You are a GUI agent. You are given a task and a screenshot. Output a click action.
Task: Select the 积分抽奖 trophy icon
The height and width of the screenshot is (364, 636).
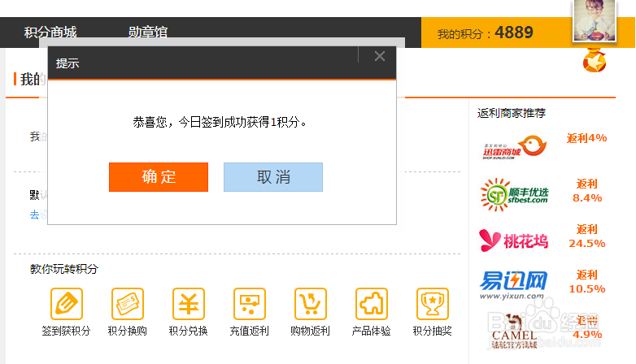[433, 304]
